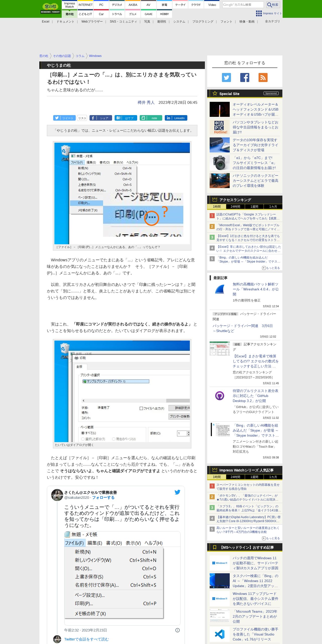322x644 pixels.
Task: Focus the Google カスタム検索 field
Action: click(243, 5)
